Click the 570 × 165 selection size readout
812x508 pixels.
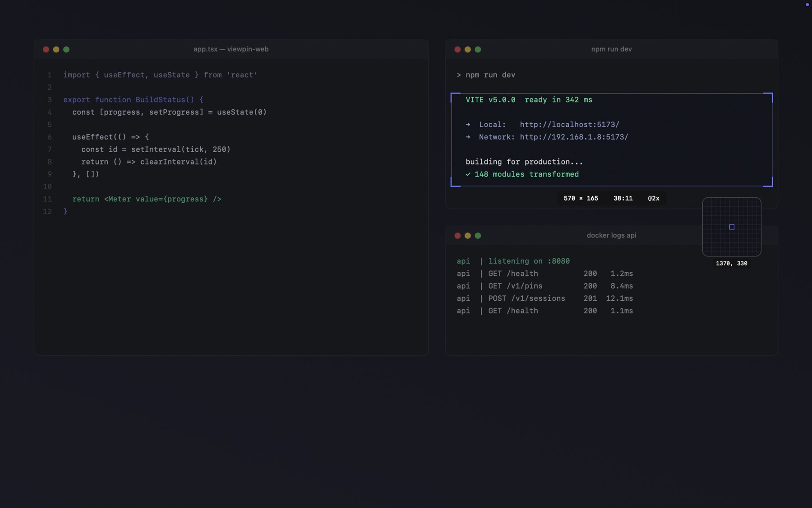(x=581, y=198)
